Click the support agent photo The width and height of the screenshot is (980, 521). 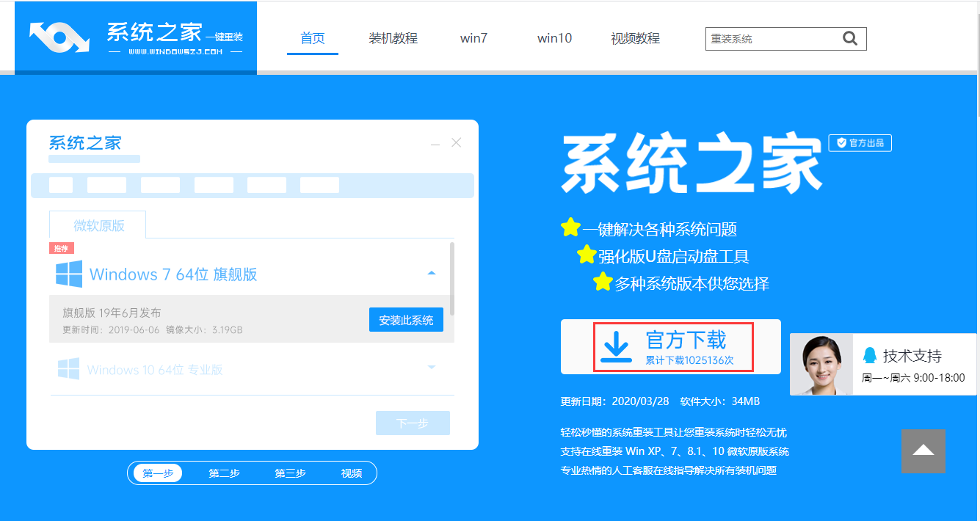coord(821,365)
